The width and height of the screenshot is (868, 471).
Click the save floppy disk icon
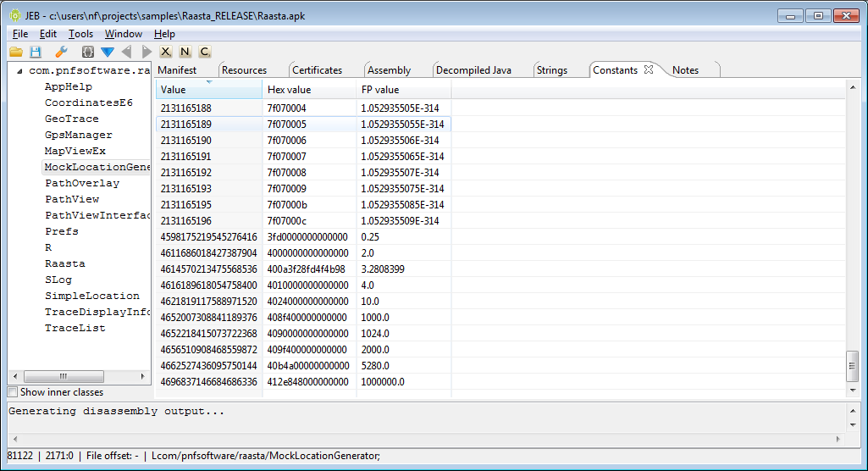pos(36,52)
